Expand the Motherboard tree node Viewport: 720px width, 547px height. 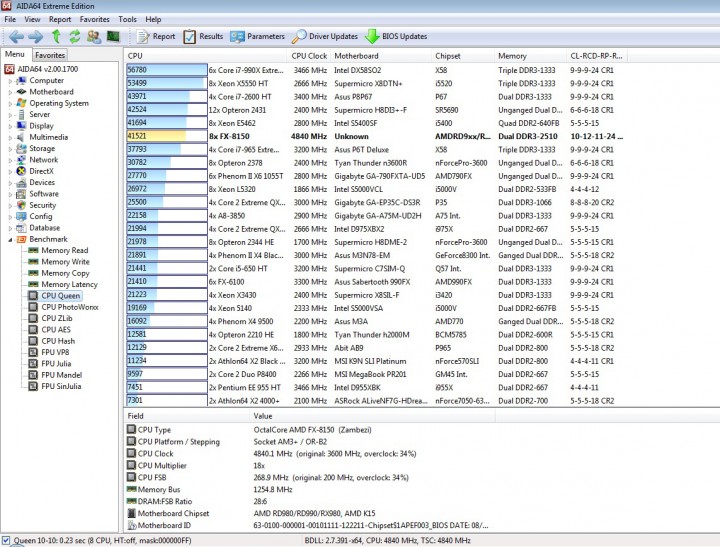coord(10,92)
